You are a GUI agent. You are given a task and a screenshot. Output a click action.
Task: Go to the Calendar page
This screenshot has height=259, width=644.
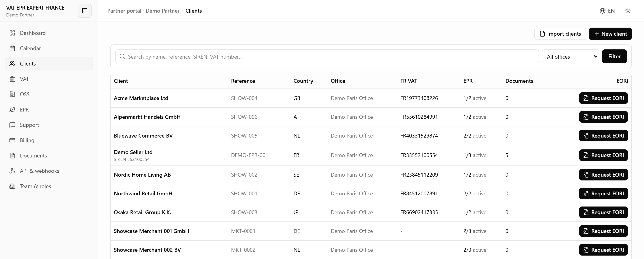pos(49,48)
